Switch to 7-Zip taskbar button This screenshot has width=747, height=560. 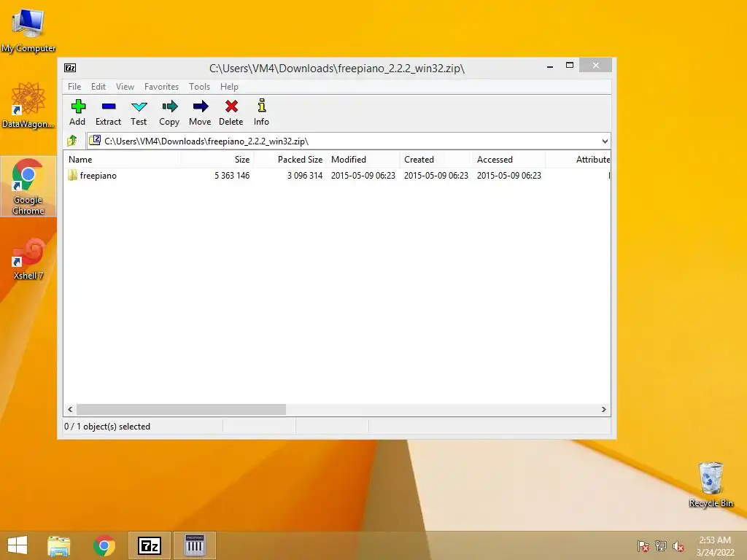(149, 545)
